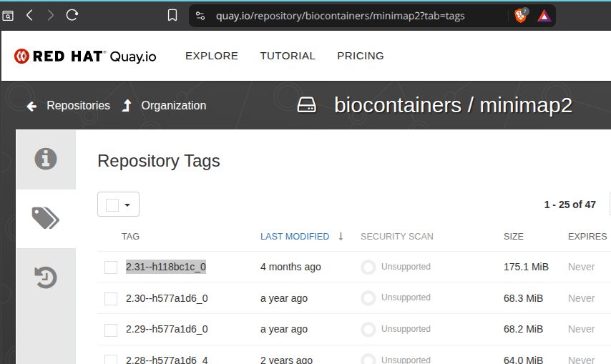Click Unsupported label for 2.31--h118bc1c_0

406,267
